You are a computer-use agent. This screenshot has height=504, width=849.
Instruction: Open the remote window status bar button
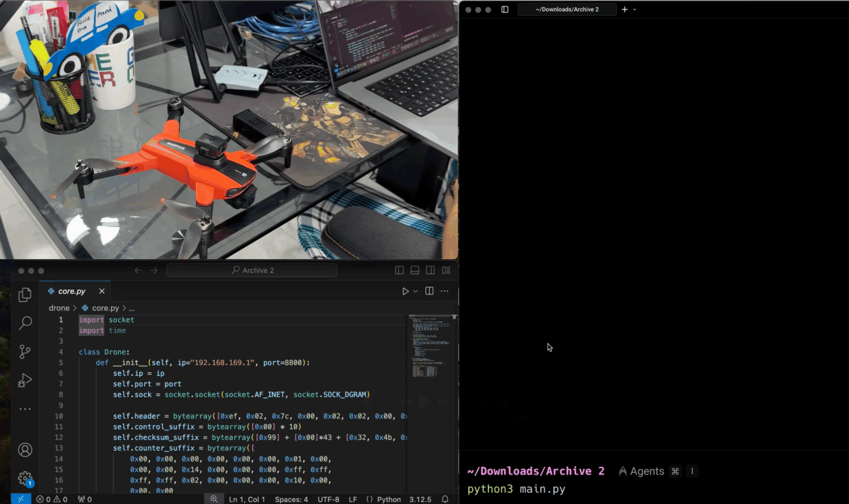[21, 499]
